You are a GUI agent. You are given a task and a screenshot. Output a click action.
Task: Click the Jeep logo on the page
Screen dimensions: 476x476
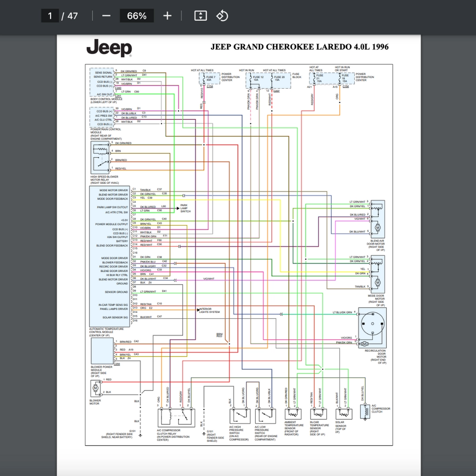pos(109,48)
